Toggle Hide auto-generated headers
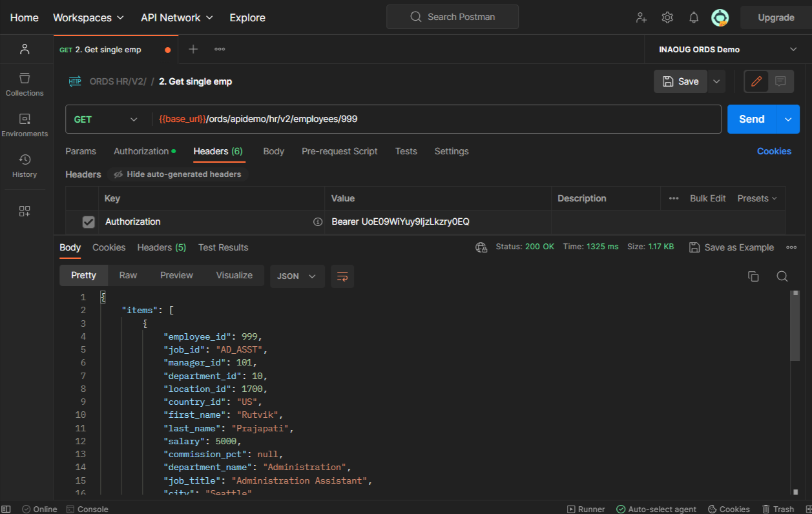This screenshot has height=514, width=812. [x=178, y=174]
